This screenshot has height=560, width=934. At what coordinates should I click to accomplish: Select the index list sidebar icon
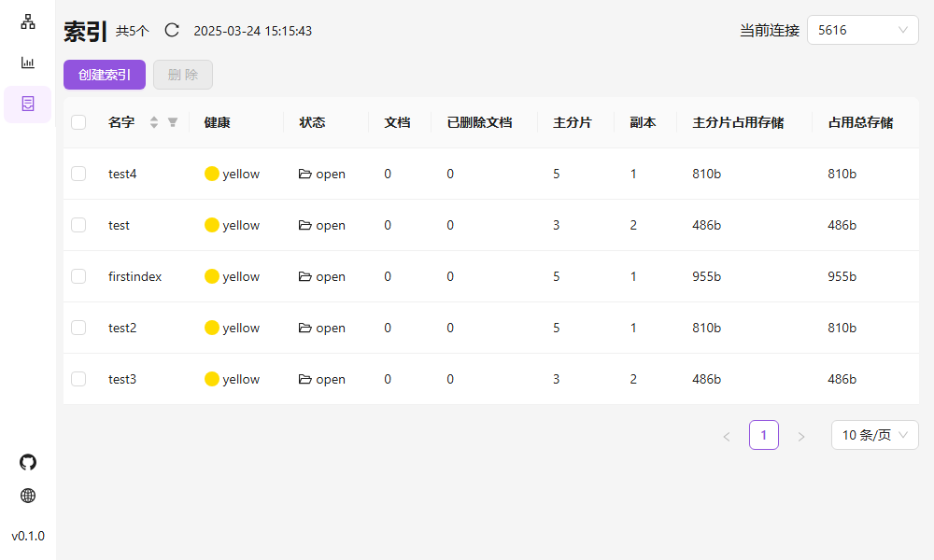coord(28,104)
